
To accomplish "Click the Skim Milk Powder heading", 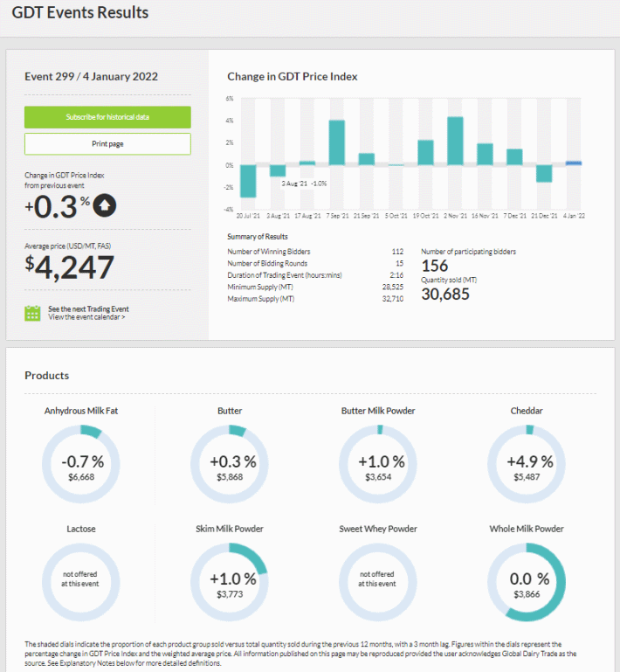I will tap(230, 529).
